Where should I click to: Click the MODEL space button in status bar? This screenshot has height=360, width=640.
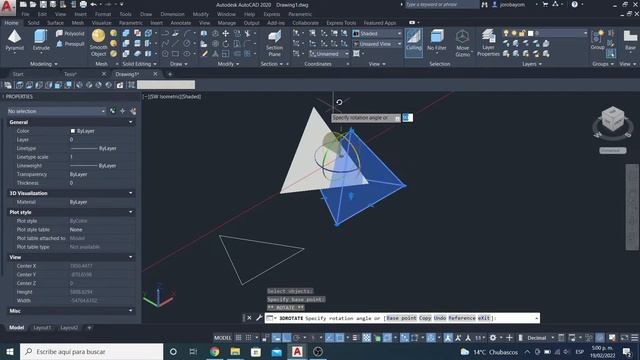222,338
